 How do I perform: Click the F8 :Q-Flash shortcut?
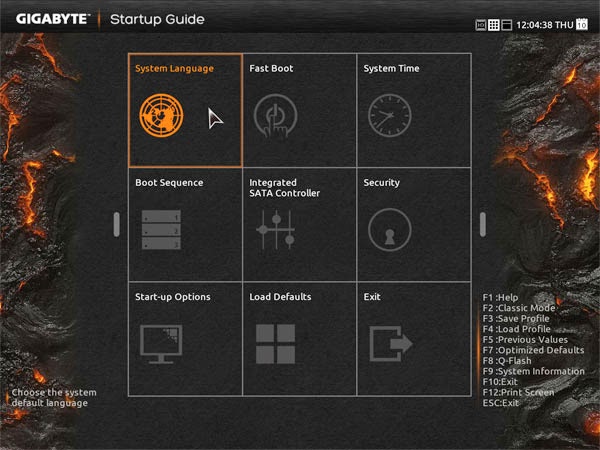507,361
